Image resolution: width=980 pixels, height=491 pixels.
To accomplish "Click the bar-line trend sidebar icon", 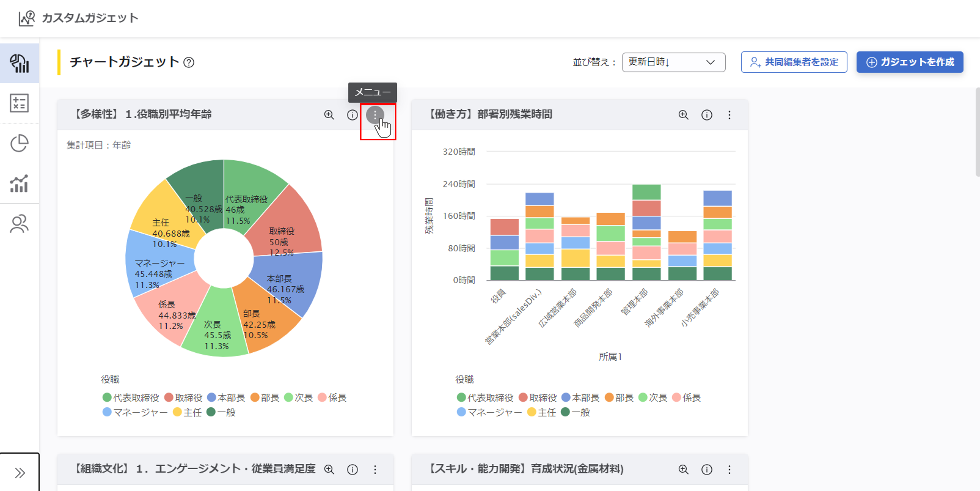I will coord(19,183).
